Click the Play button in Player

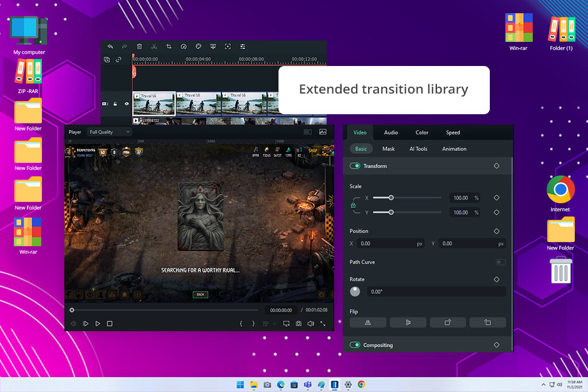click(x=98, y=324)
